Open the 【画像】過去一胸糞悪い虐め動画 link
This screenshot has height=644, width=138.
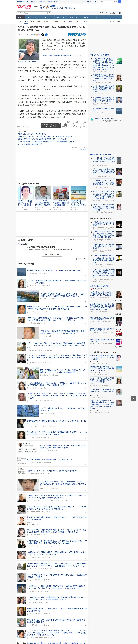61,55
